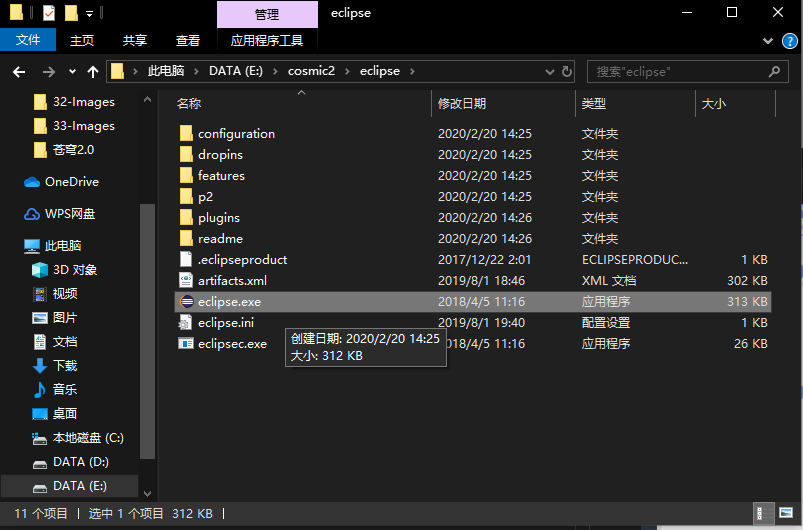Screen dimensions: 803x530
Task: Select the features folder name
Action: pos(221,176)
